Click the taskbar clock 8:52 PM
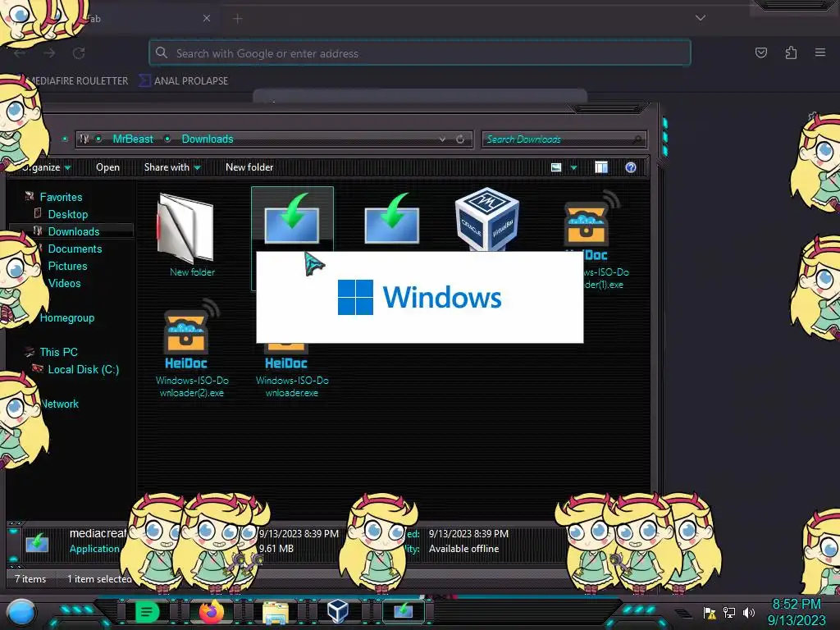Image resolution: width=840 pixels, height=630 pixels. (x=796, y=605)
